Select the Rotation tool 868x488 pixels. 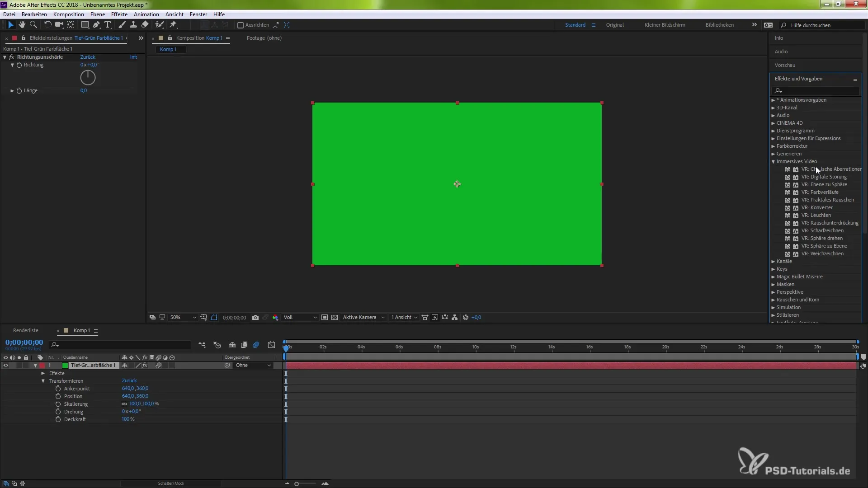point(47,25)
